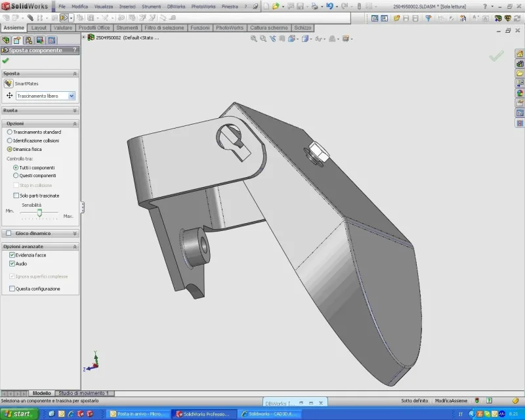
Task: Click the blue Undo arrow icon
Action: tap(329, 6)
